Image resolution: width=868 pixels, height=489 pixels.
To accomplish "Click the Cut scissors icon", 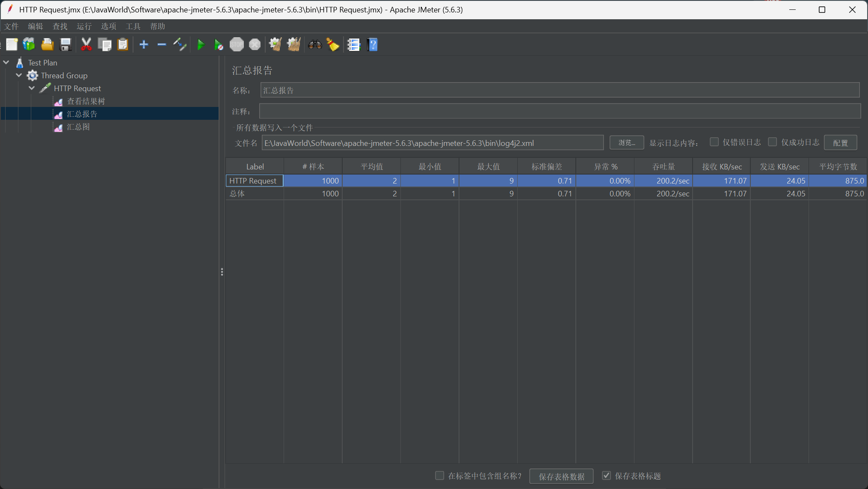I will pyautogui.click(x=86, y=44).
